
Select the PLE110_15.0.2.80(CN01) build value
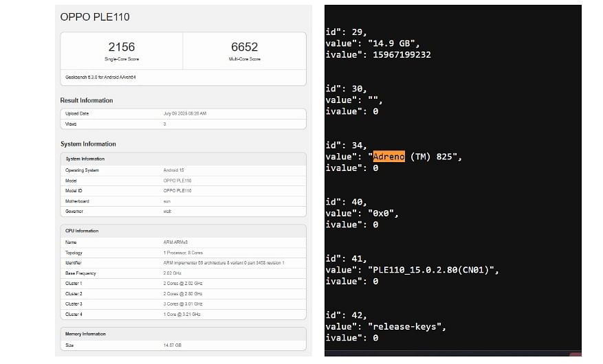pos(430,270)
